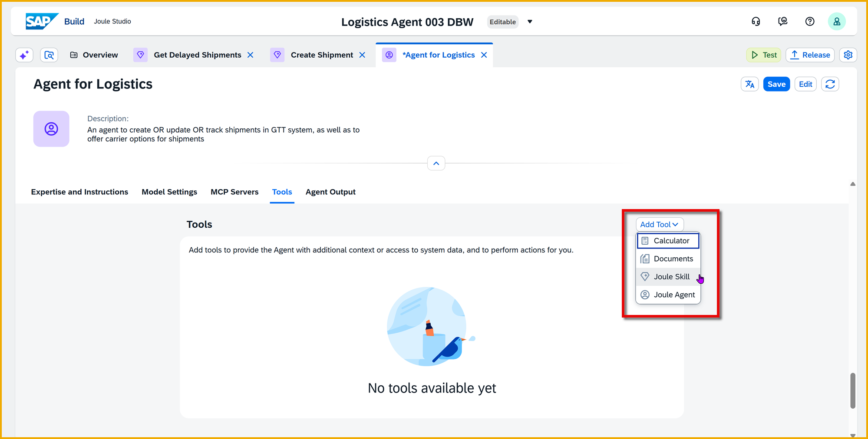Open the MCP Servers section
This screenshot has width=868, height=439.
tap(234, 192)
